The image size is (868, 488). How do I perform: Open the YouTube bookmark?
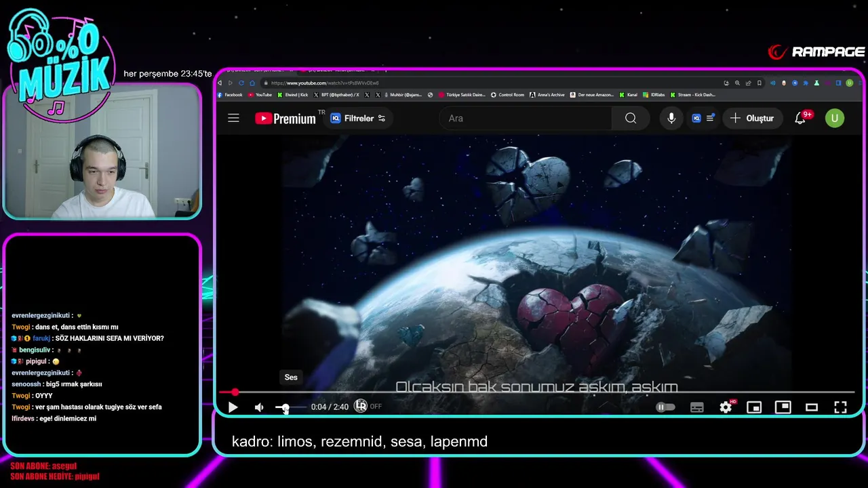[x=260, y=95]
